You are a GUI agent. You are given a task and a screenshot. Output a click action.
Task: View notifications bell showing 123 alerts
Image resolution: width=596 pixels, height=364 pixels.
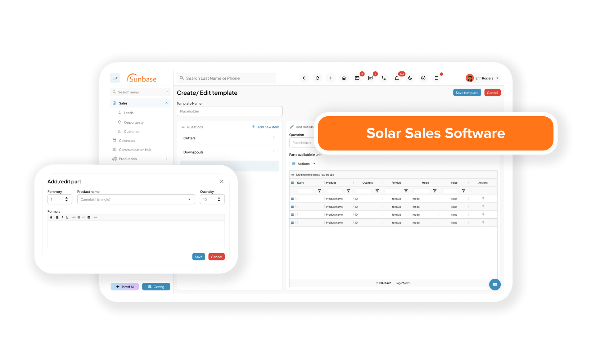pos(397,78)
